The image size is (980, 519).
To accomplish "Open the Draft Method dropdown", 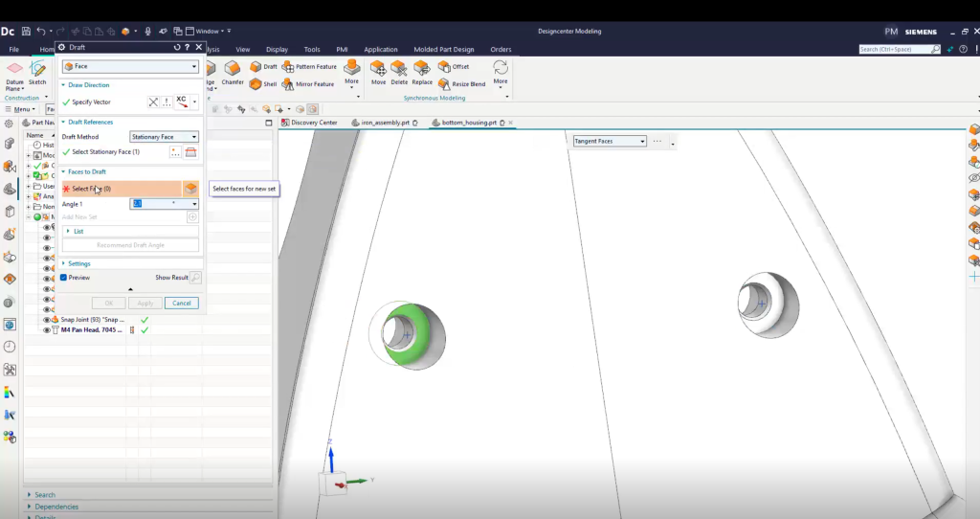I will click(x=164, y=137).
